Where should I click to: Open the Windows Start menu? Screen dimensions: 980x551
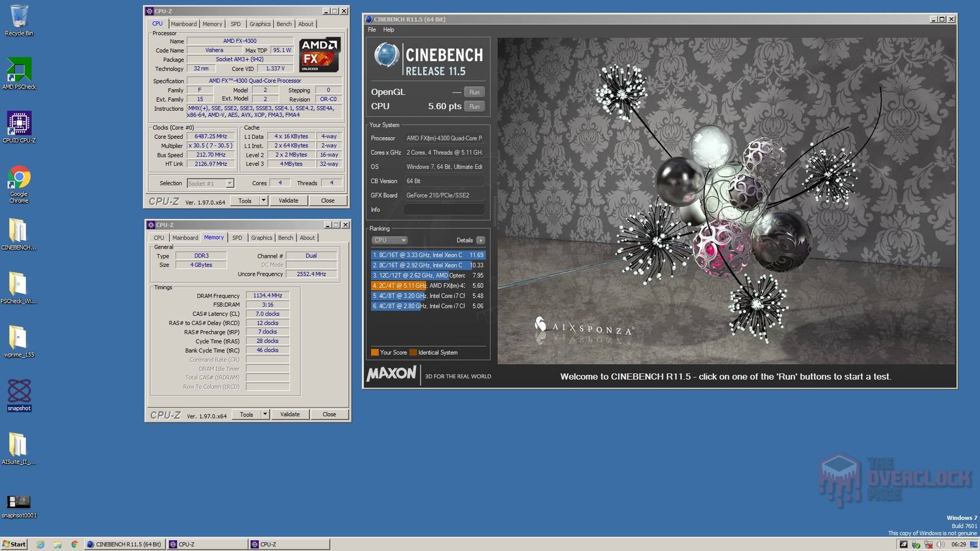14,544
